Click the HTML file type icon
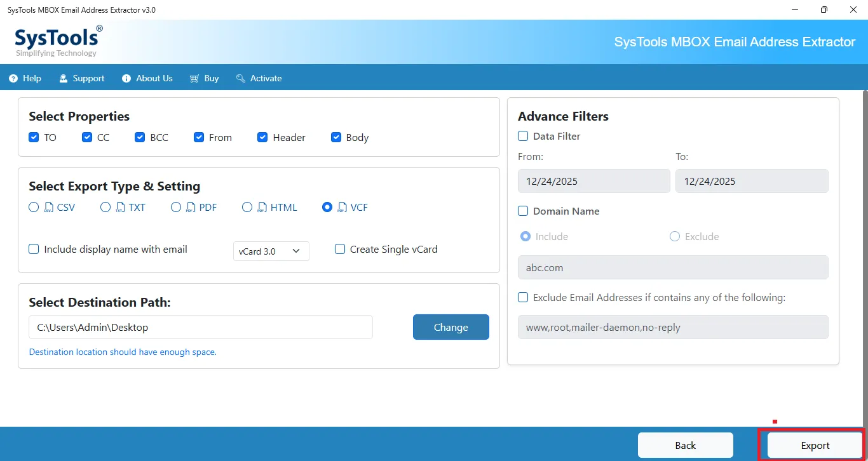Screen dimensions: 868x461 (x=262, y=208)
